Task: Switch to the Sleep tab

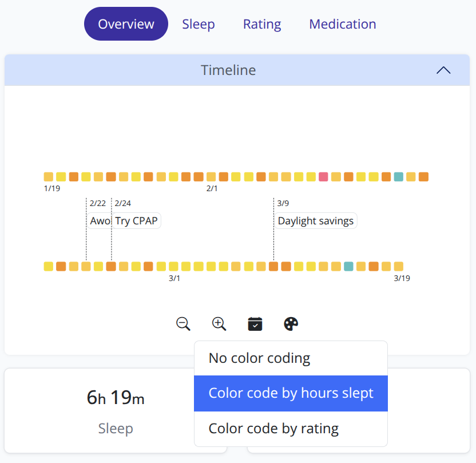Action: (199, 24)
